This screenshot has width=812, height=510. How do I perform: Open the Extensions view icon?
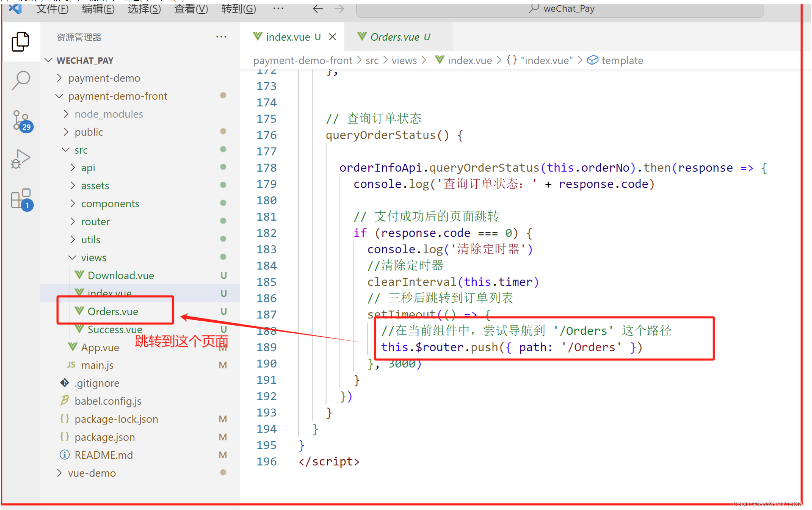(22, 200)
